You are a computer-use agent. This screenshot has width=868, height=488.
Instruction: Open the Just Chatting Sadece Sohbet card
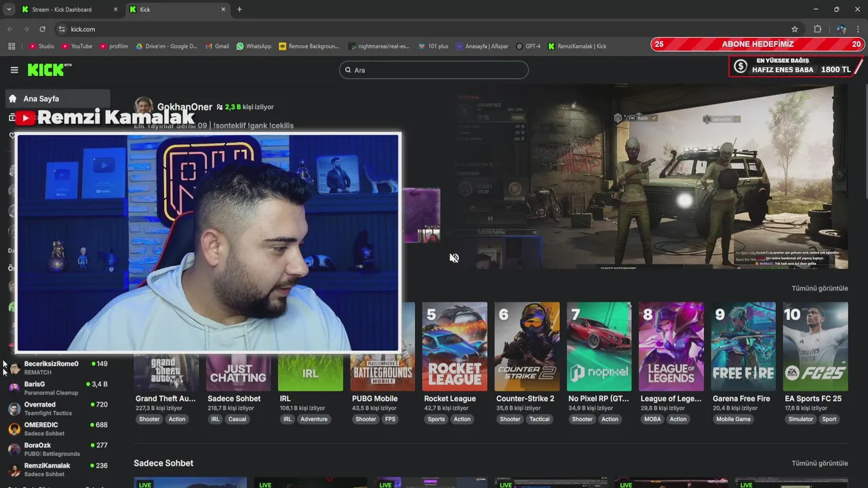click(x=238, y=371)
